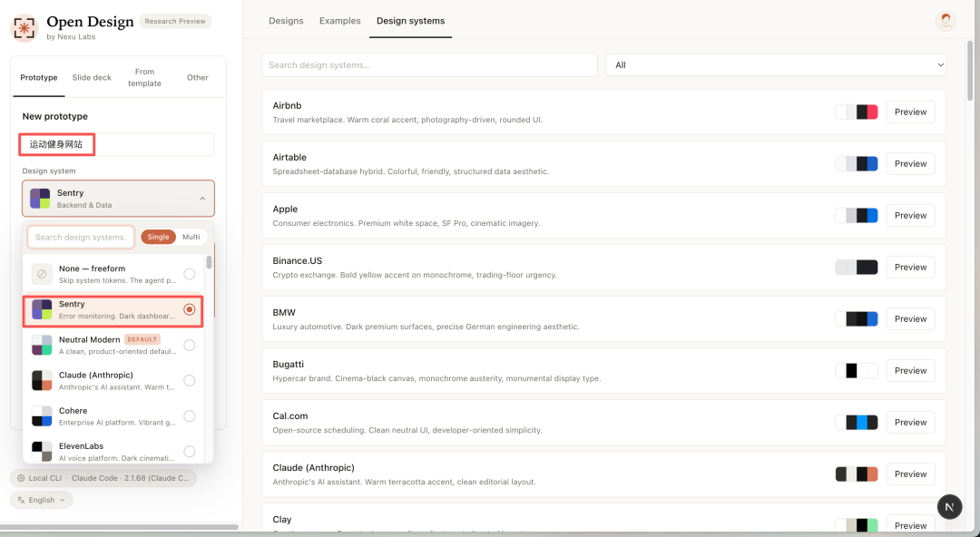Click the Research Preview badge
The image size is (980, 537).
click(175, 21)
